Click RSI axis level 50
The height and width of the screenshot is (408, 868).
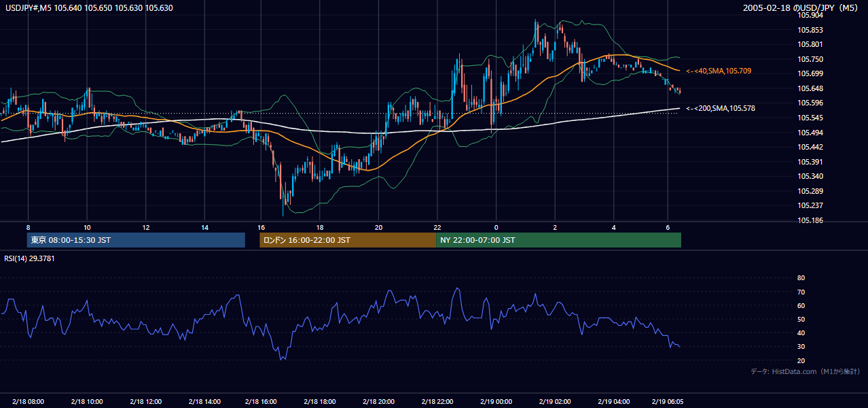pos(801,319)
